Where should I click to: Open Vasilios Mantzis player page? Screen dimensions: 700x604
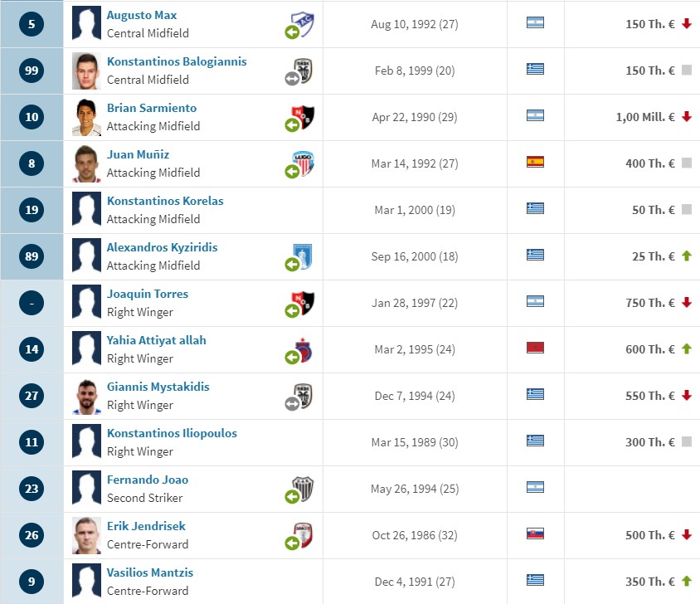[x=150, y=572]
